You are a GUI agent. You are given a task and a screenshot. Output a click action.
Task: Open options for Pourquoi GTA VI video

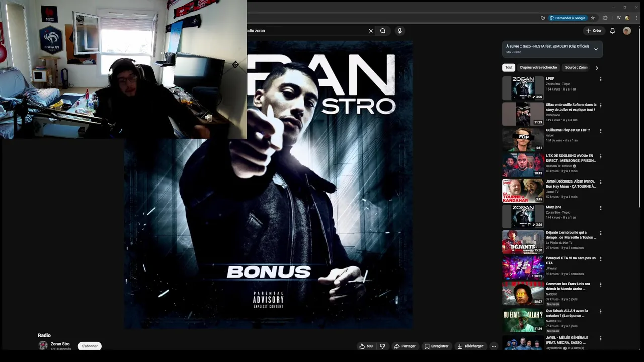pyautogui.click(x=600, y=259)
